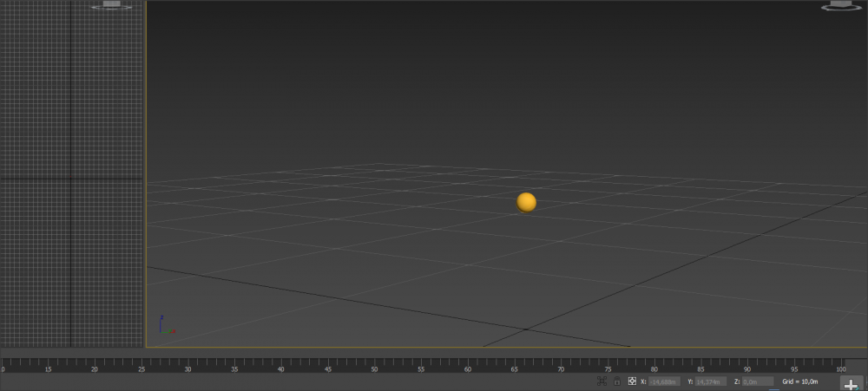Click the Y coordinate field
Image resolution: width=868 pixels, height=391 pixels.
click(x=711, y=381)
